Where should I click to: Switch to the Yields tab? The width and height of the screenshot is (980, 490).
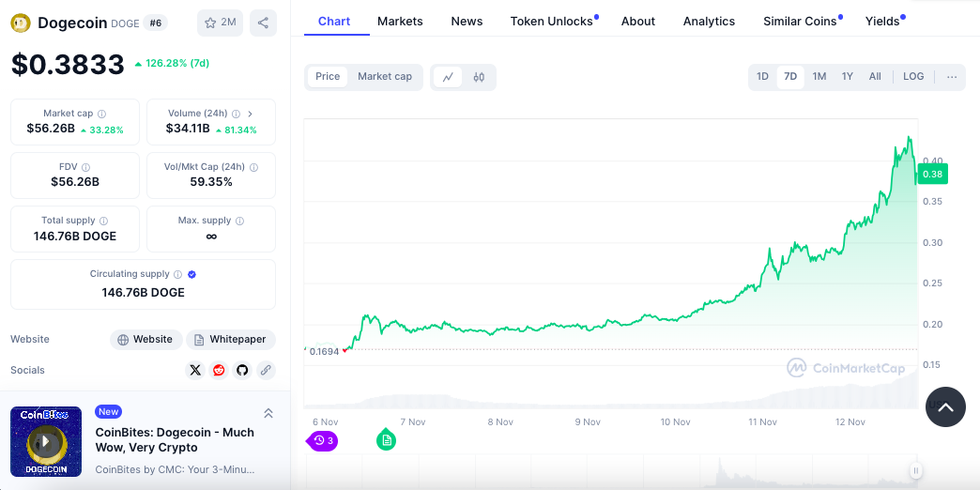click(882, 22)
